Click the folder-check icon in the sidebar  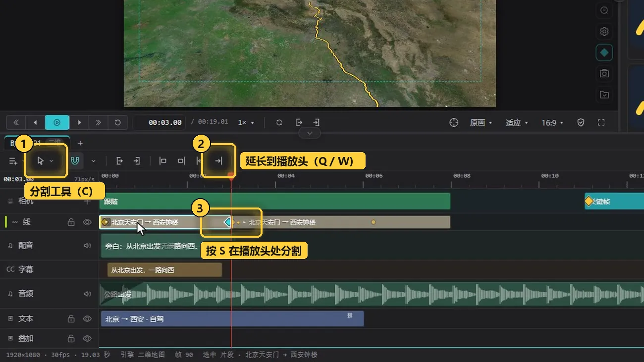(x=604, y=95)
